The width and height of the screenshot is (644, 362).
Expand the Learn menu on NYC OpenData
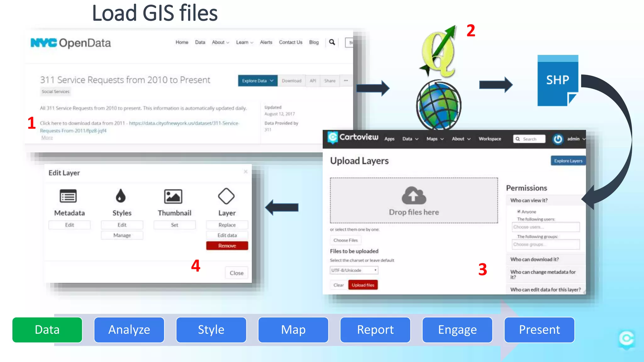(245, 42)
